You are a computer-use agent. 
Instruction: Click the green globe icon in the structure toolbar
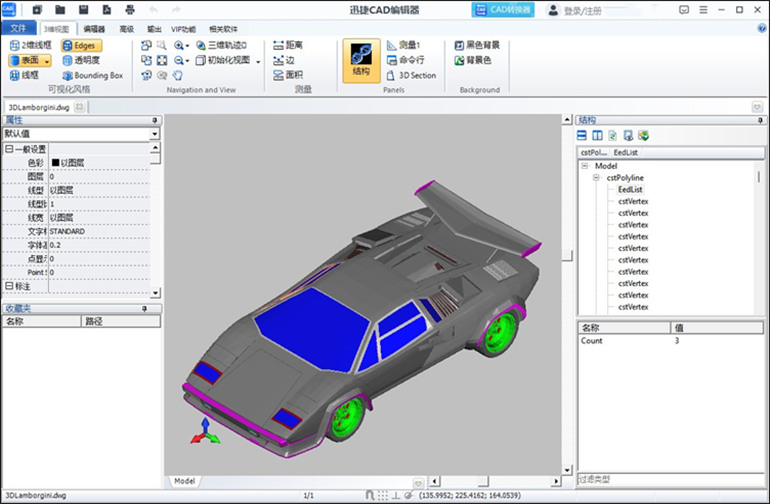(x=643, y=136)
